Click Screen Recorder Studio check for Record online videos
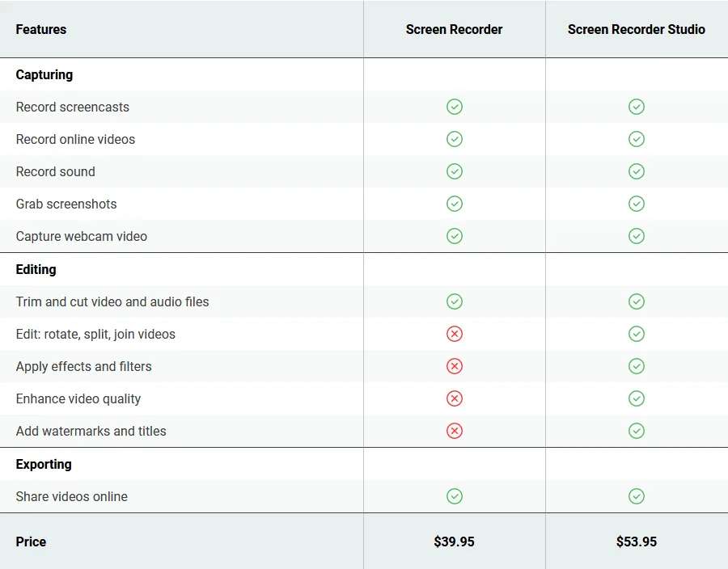This screenshot has width=728, height=569. [636, 139]
